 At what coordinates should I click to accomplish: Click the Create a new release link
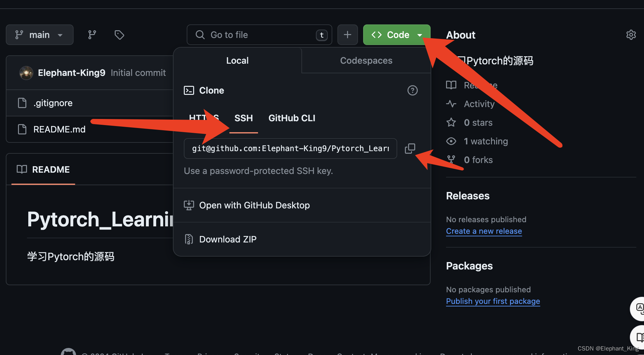pyautogui.click(x=484, y=231)
